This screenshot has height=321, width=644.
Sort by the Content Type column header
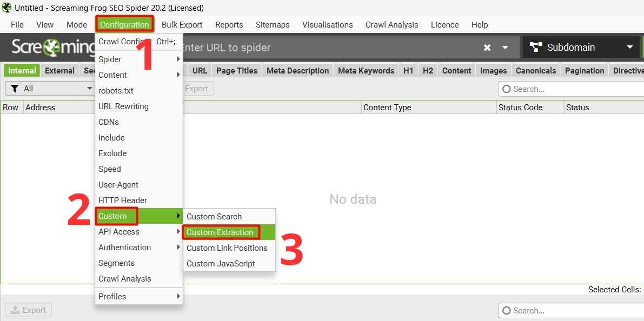point(429,108)
